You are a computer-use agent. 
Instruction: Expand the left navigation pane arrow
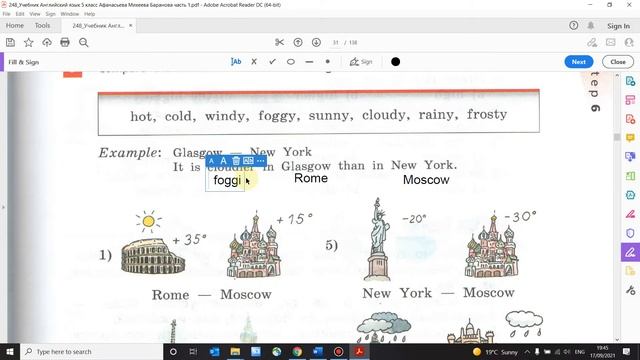pos(3,207)
